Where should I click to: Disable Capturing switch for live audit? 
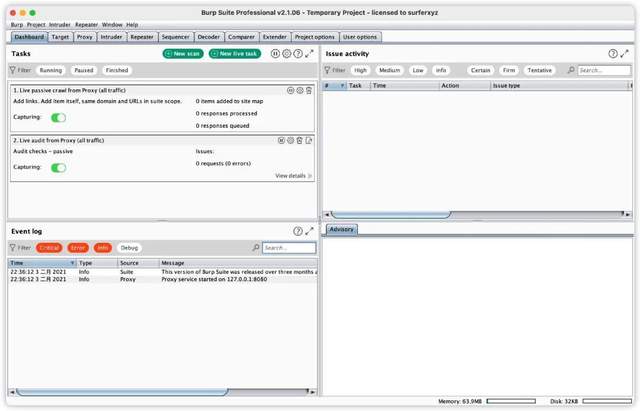pyautogui.click(x=59, y=167)
